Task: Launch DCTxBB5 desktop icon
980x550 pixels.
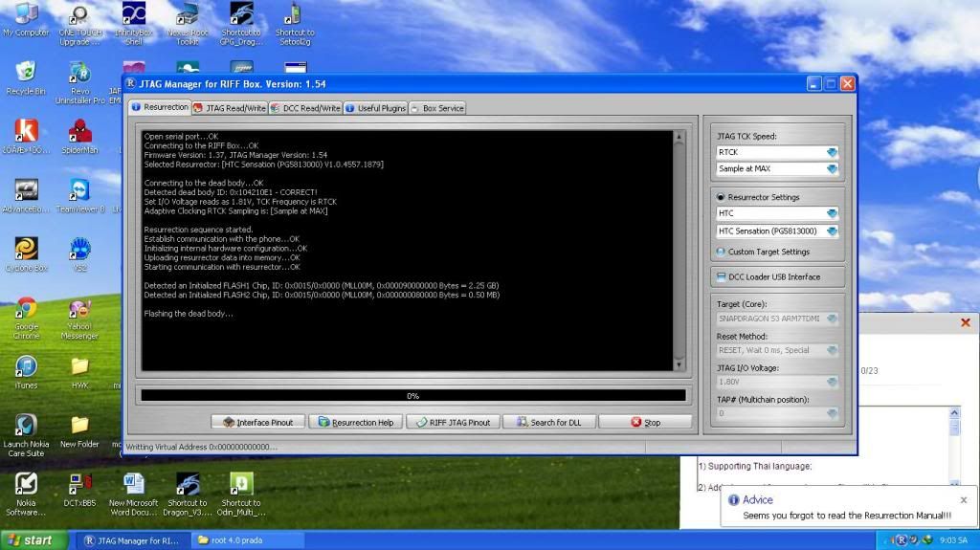Action: (x=79, y=490)
